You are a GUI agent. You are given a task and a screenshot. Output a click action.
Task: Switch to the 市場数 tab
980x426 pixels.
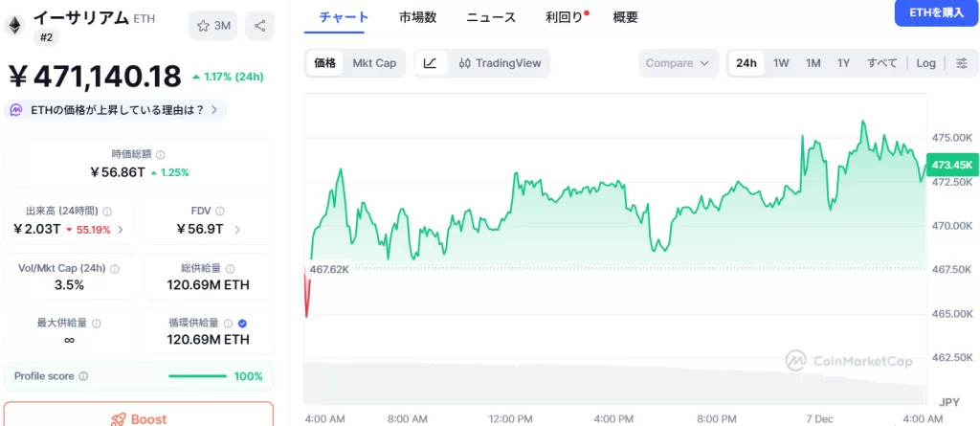(417, 17)
